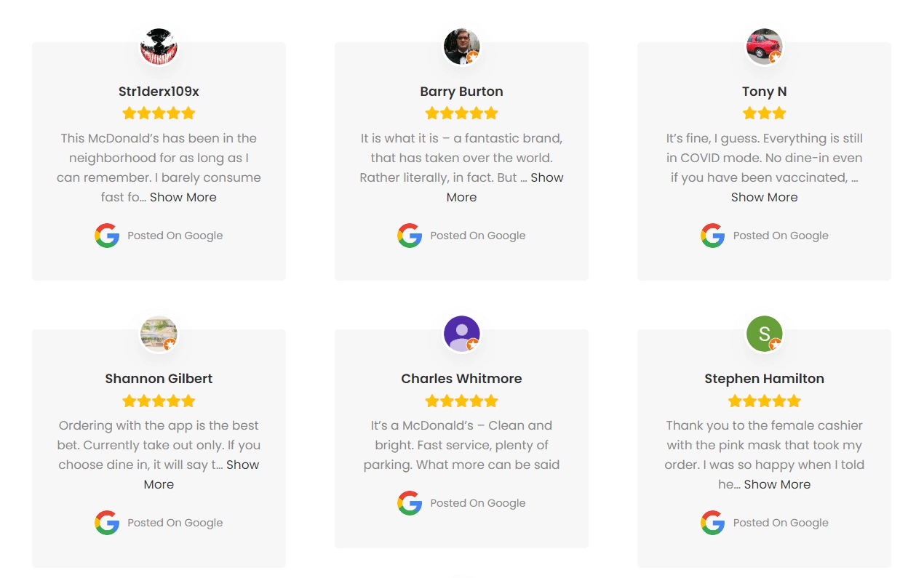Image resolution: width=924 pixels, height=578 pixels.
Task: Click the Stephen Hamilton reviewer name
Action: pyautogui.click(x=764, y=379)
